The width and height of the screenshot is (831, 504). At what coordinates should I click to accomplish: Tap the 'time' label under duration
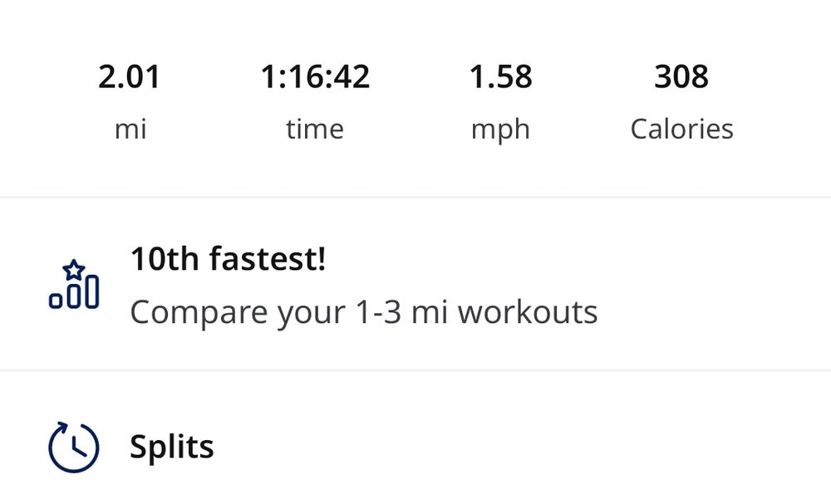click(315, 129)
